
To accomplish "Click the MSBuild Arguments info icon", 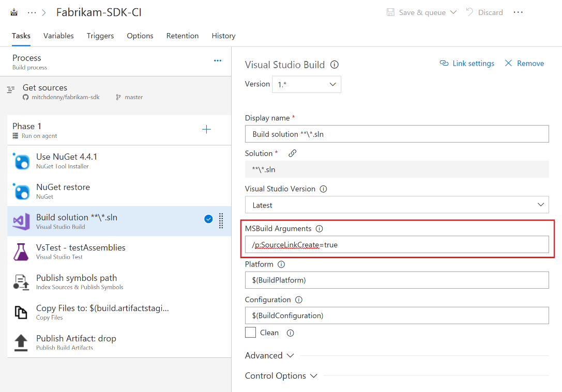I will coord(320,229).
